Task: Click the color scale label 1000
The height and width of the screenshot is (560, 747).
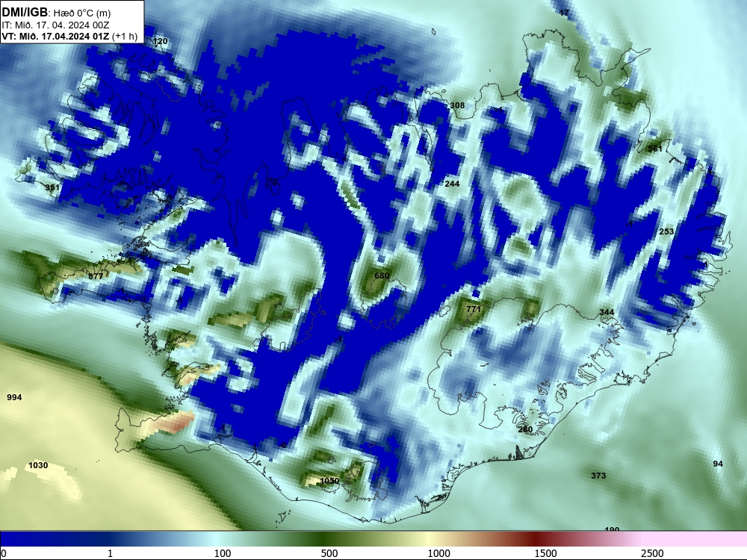Action: tap(438, 553)
